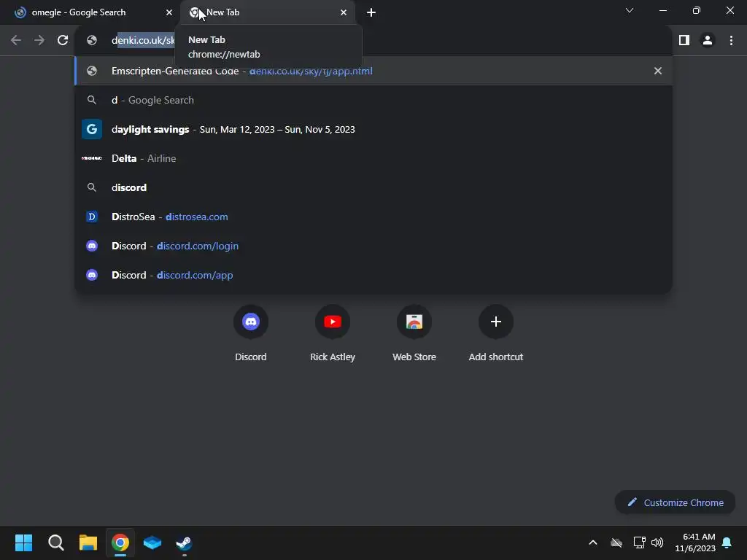Open the notification bell icon
Viewport: 747px width, 560px height.
click(727, 542)
